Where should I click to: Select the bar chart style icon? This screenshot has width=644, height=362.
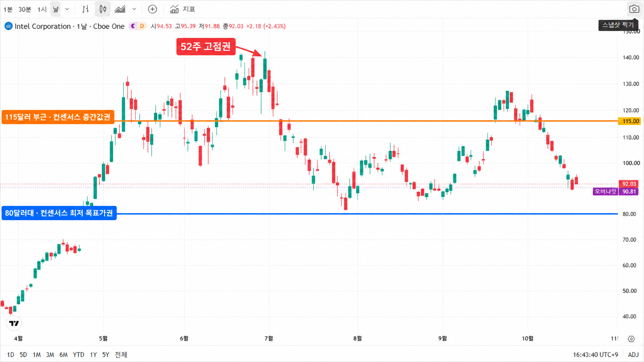pos(85,9)
